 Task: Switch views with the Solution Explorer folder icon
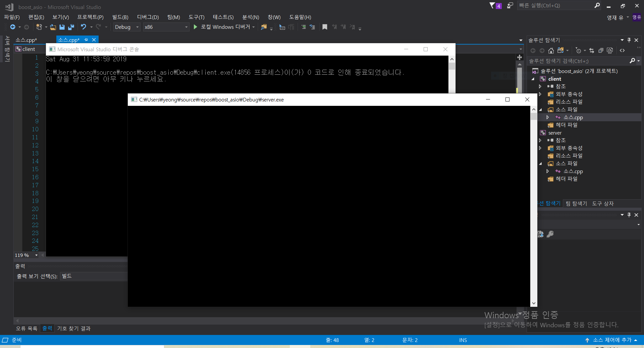click(560, 51)
